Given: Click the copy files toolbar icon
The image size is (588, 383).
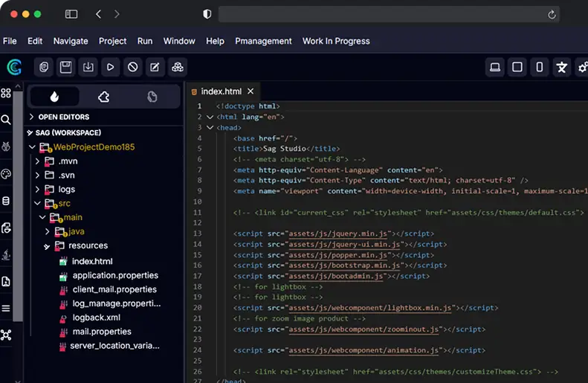Looking at the screenshot, I should click(x=44, y=67).
